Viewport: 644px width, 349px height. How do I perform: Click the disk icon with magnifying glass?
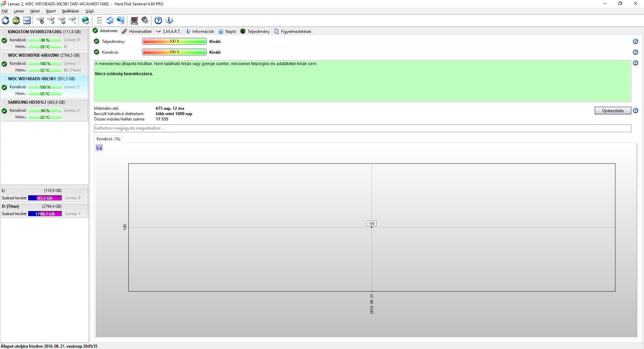pyautogui.click(x=72, y=21)
